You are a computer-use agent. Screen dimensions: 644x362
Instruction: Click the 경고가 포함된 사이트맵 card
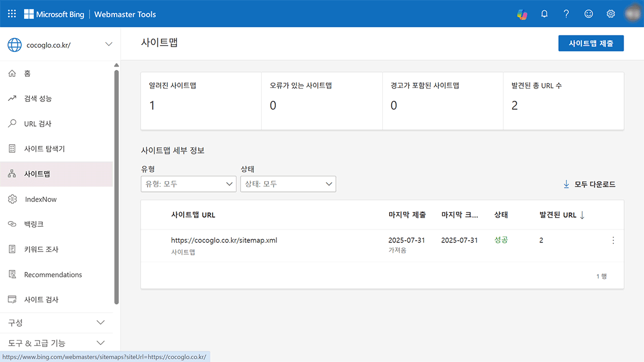click(443, 101)
